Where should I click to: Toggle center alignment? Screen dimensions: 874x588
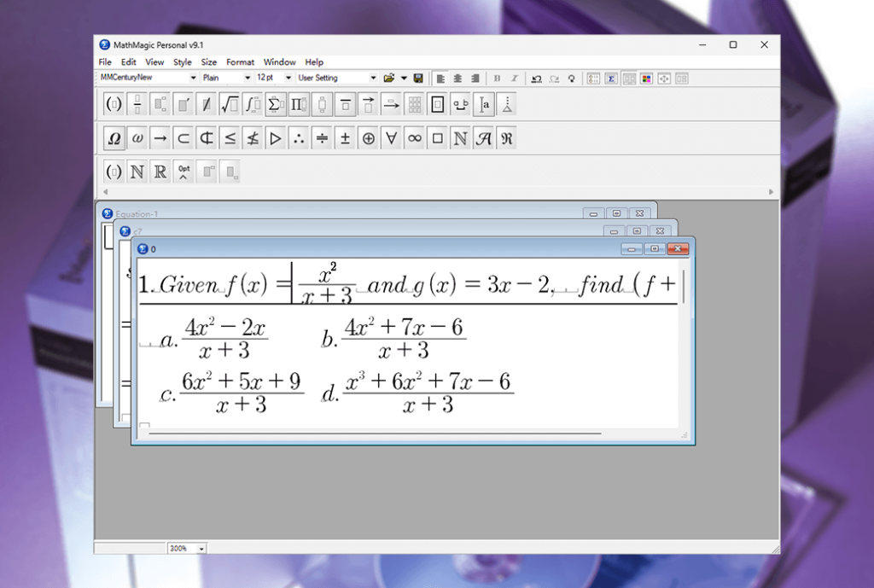(x=457, y=79)
